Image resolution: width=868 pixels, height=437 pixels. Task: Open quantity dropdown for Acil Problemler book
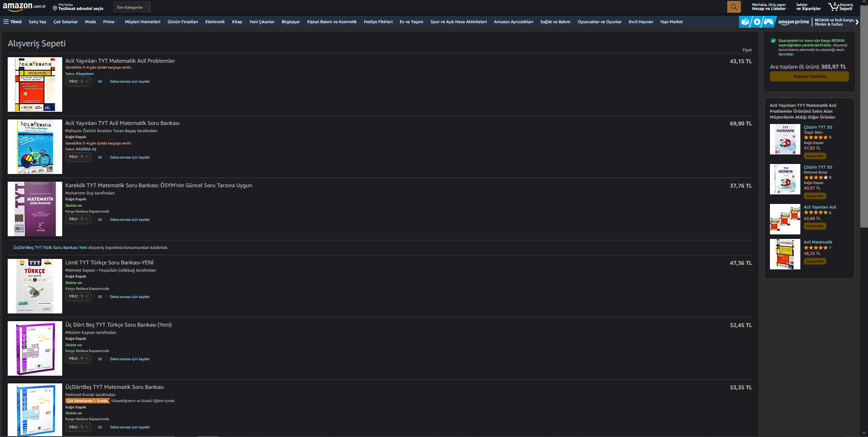coord(79,81)
